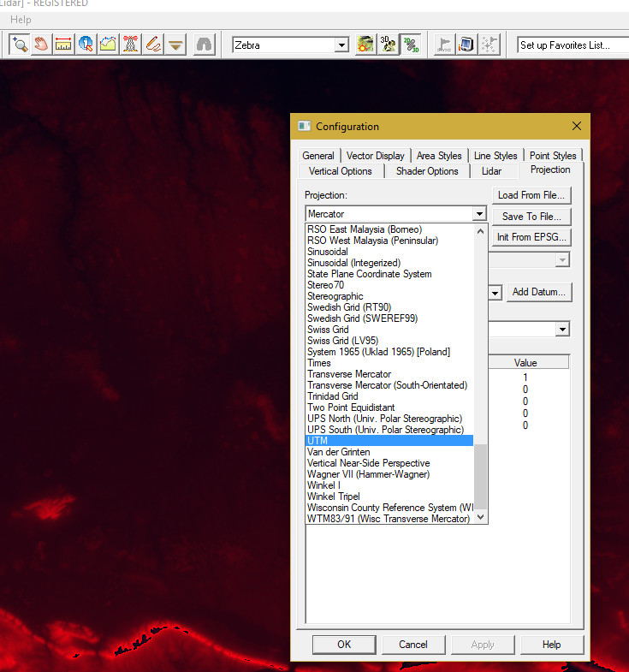Select Trinidad Grid projection
629x672 pixels.
pos(389,396)
